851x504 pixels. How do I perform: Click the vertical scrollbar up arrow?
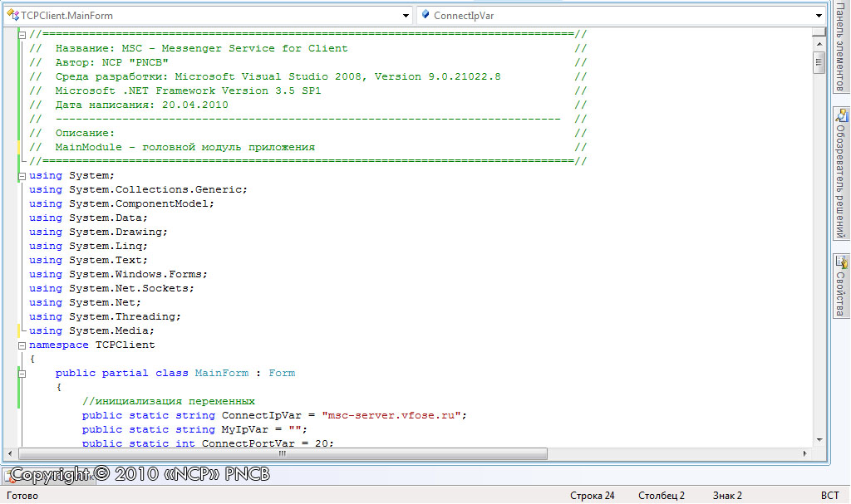pyautogui.click(x=819, y=44)
